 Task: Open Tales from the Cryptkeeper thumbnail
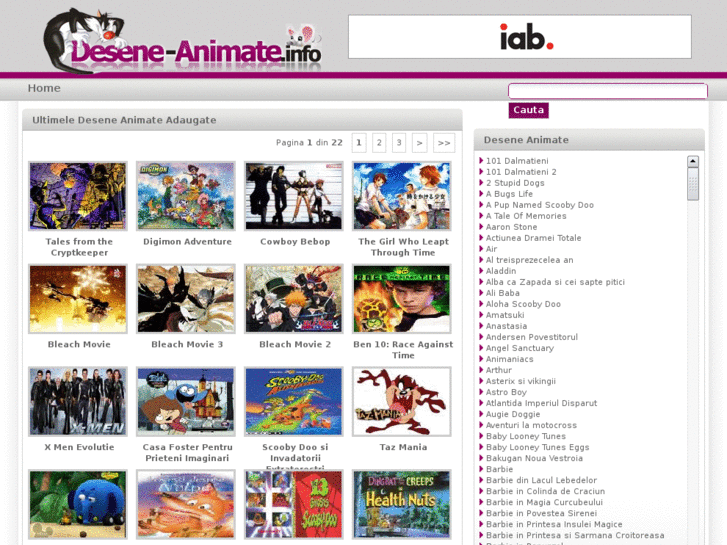coord(78,196)
